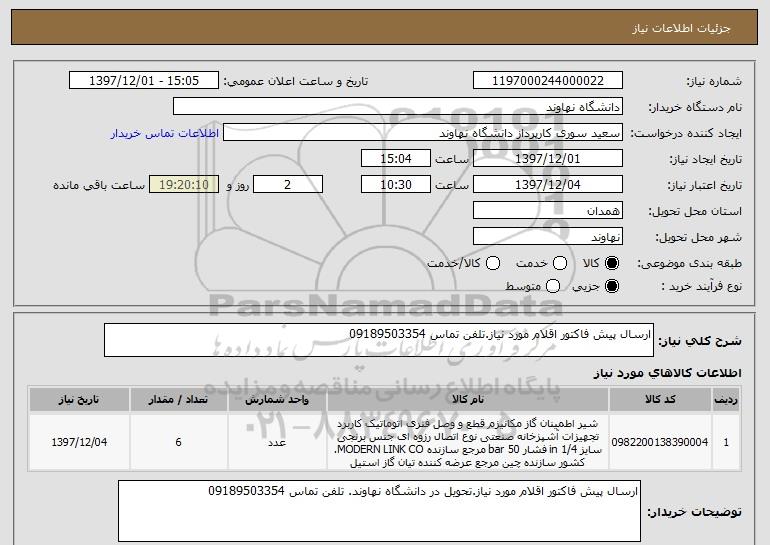
Task: Select the 'کالا' radio button
Action: click(612, 263)
